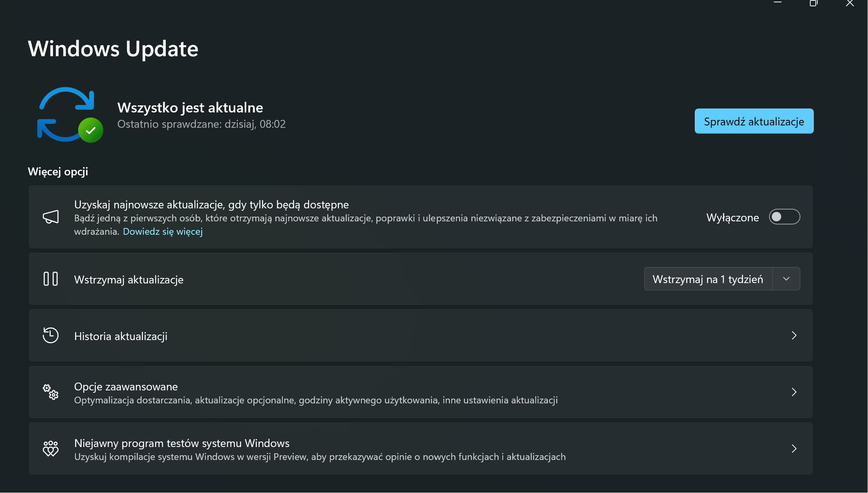The image size is (868, 493).
Task: Click the gears icon for Opcje zaawansowane
Action: (51, 392)
